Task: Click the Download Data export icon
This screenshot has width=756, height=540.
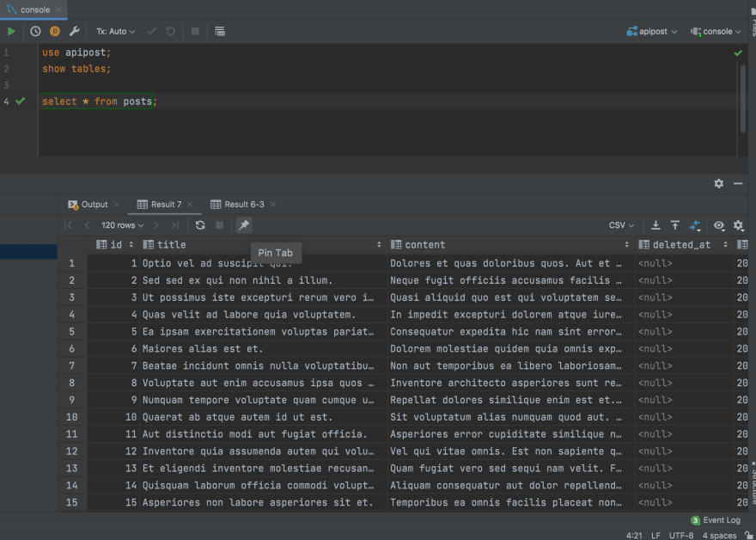Action: coord(655,225)
